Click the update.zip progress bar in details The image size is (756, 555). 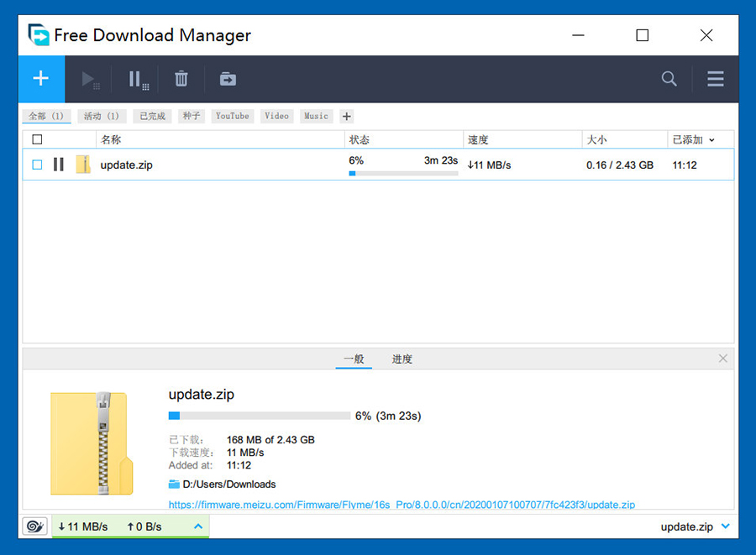(x=260, y=416)
